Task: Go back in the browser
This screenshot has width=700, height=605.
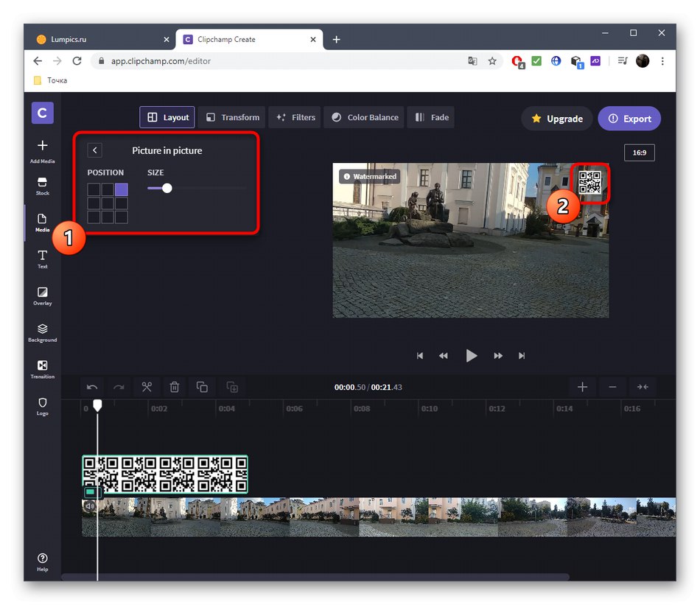Action: pos(38,61)
